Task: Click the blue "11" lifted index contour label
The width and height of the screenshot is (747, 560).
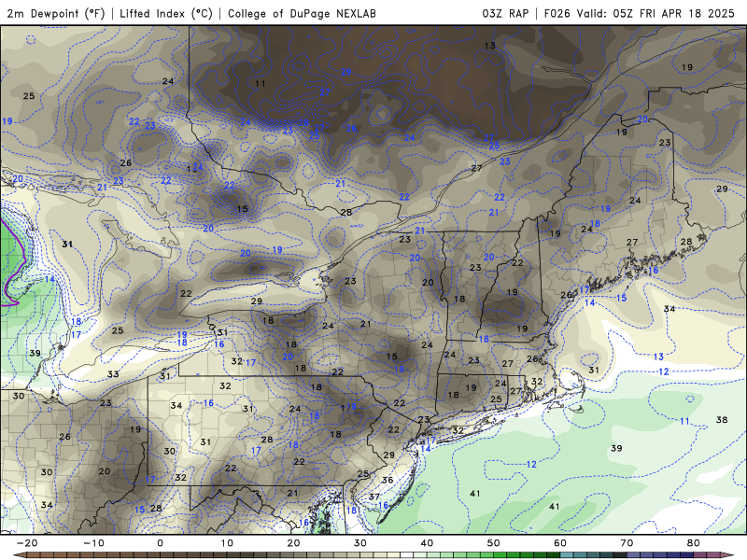Action: [x=684, y=421]
